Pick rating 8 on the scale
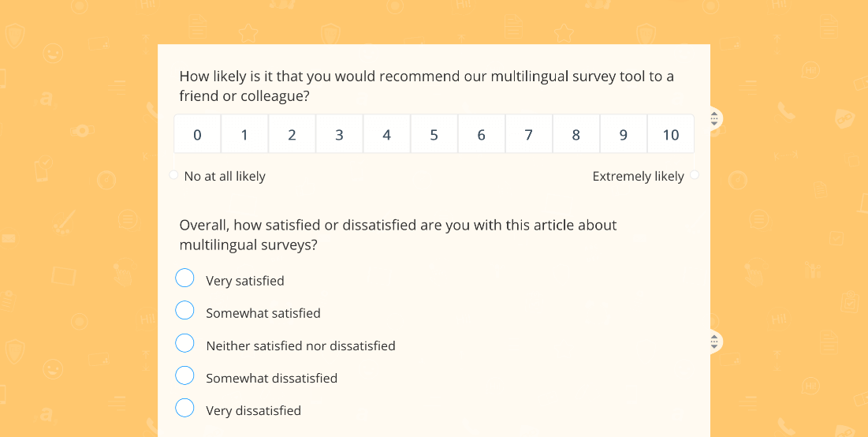This screenshot has height=437, width=868. 576,134
